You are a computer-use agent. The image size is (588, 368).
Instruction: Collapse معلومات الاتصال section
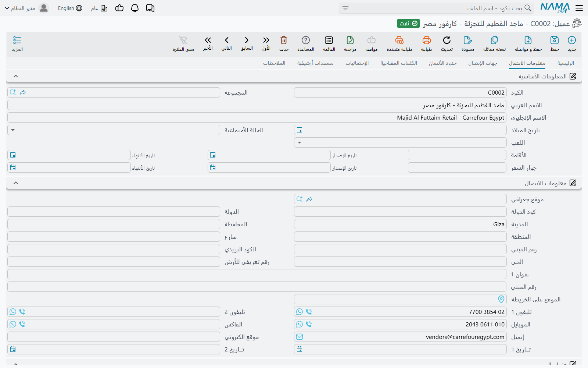(16, 183)
